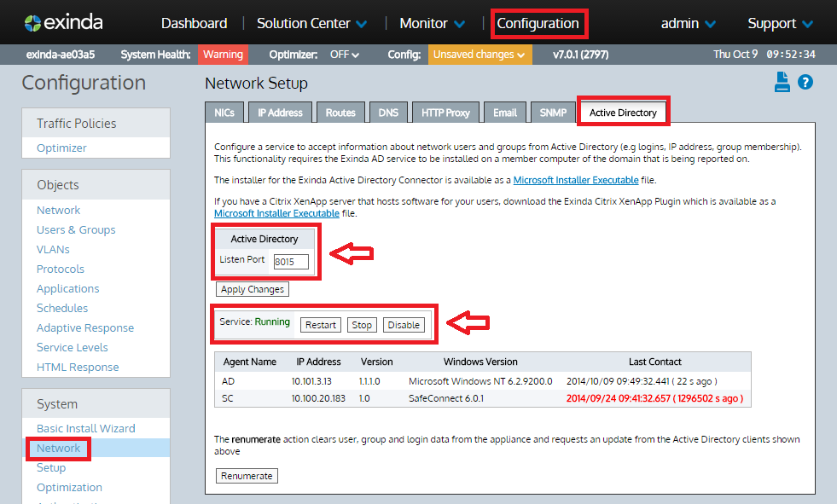837x504 pixels.
Task: Open the Service Levels link
Action: click(x=72, y=347)
